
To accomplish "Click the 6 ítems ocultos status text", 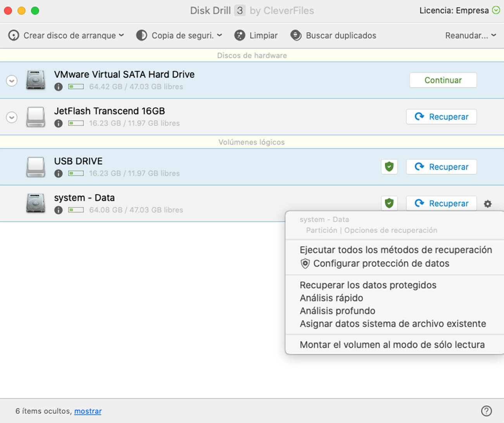I will [x=44, y=411].
